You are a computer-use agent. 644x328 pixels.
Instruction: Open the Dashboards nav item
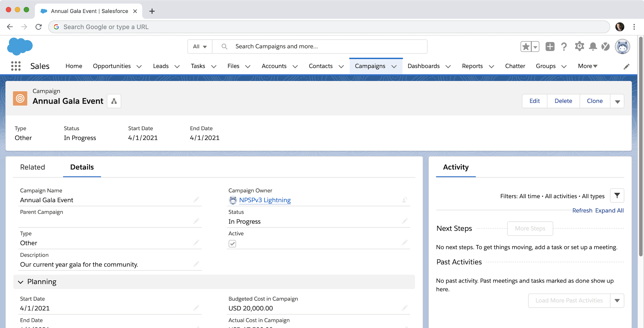coord(423,66)
